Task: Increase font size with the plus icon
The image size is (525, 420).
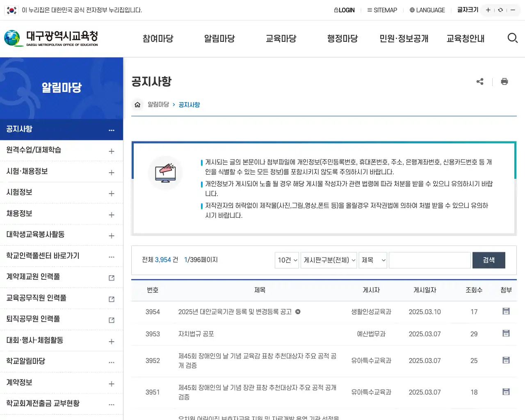Action: (x=488, y=9)
